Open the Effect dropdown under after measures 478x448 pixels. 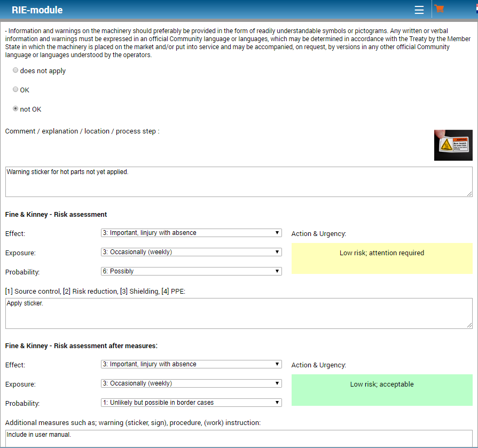[191, 364]
